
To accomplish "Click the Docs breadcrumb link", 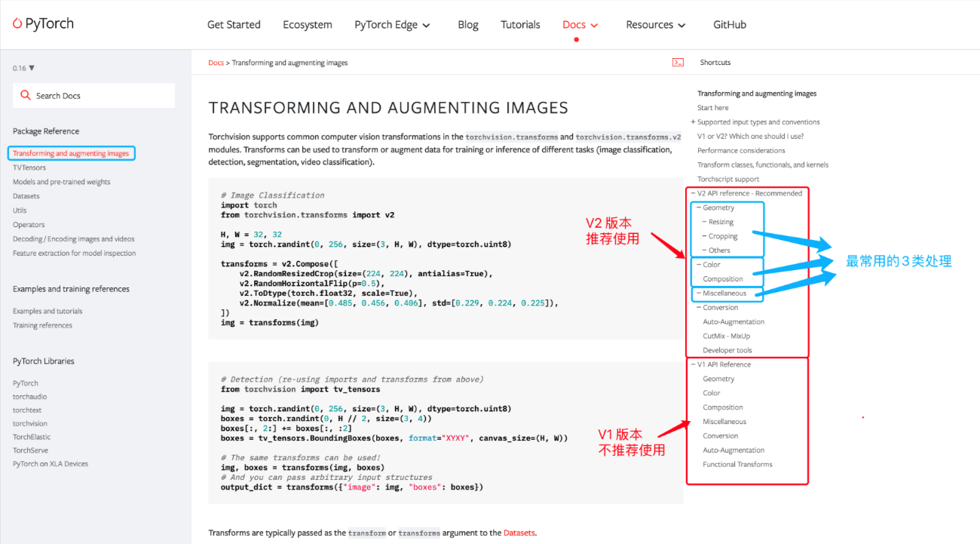I will [x=216, y=63].
